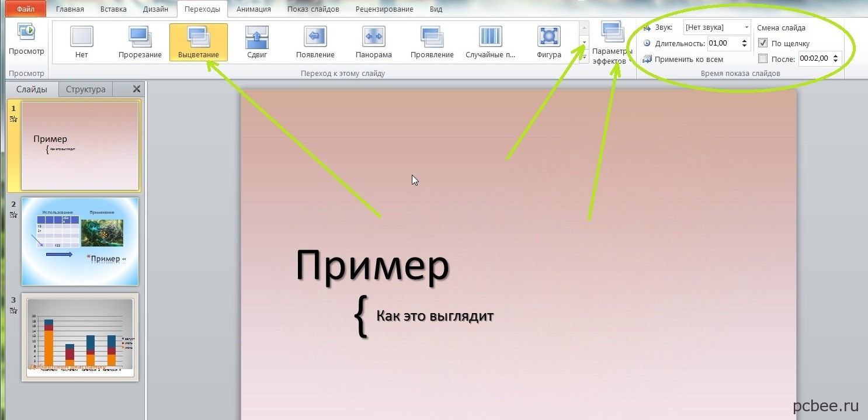The height and width of the screenshot is (420, 868).
Task: Open the Файл tab
Action: coord(26,9)
